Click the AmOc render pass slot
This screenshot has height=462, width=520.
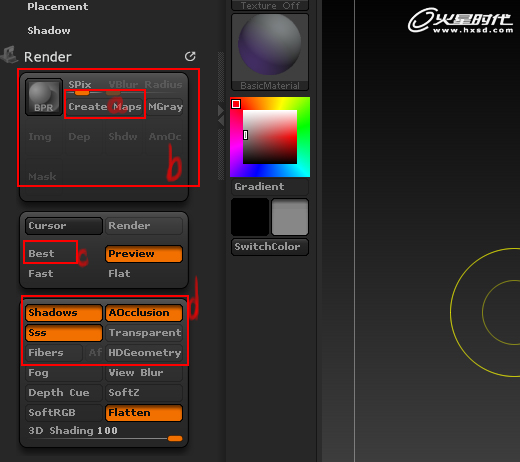165,137
